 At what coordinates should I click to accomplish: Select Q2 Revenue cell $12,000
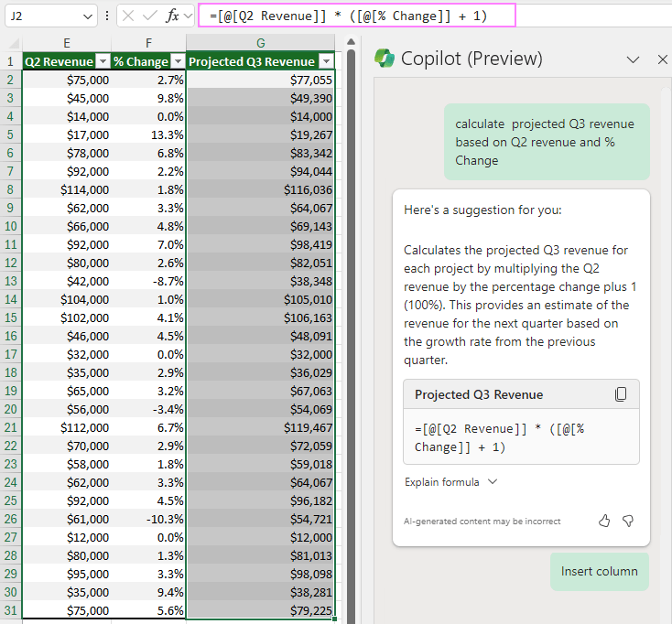tap(67, 537)
